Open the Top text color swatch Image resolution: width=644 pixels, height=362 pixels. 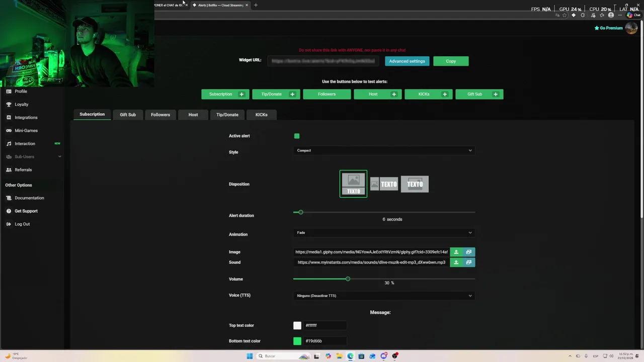(297, 326)
